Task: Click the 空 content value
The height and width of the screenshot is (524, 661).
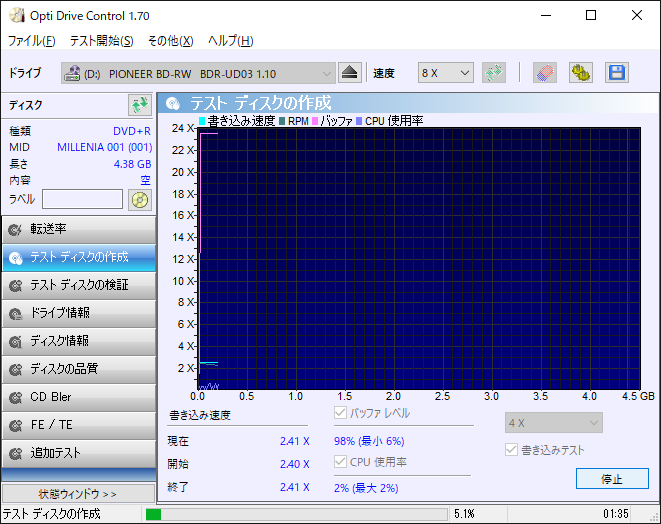Action: [145, 180]
